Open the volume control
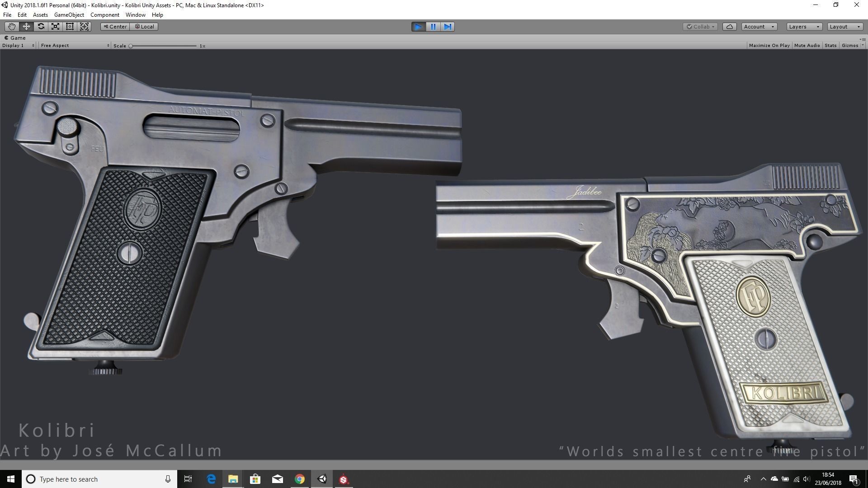868x488 pixels. pyautogui.click(x=807, y=479)
